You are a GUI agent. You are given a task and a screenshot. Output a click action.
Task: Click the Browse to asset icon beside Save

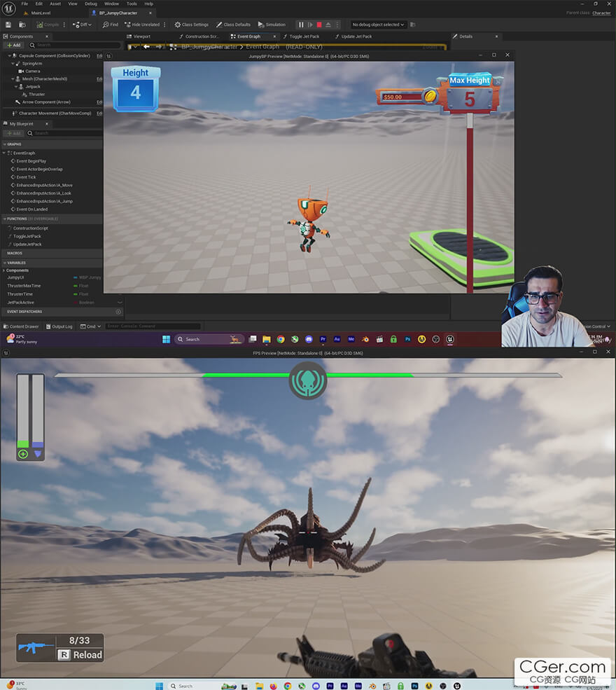click(x=22, y=25)
